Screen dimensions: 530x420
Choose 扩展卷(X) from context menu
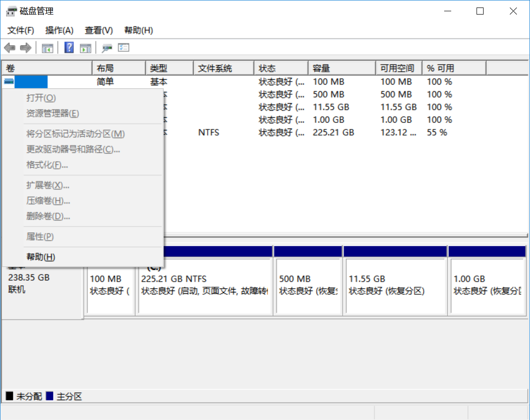[x=83, y=185]
